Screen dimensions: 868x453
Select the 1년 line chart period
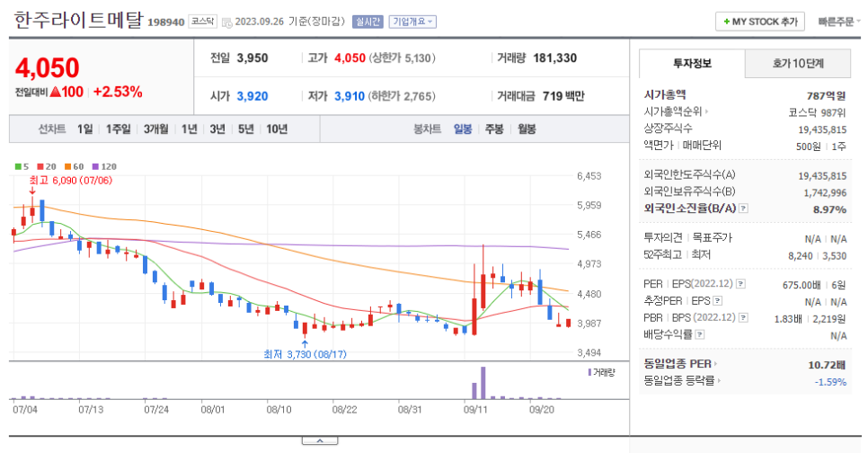tap(190, 129)
